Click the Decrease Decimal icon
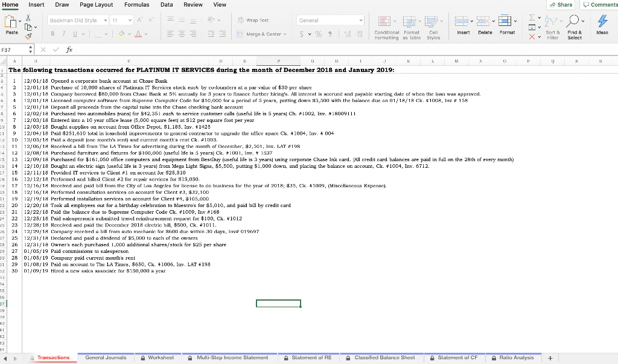The width and height of the screenshot is (618, 364). [360, 34]
